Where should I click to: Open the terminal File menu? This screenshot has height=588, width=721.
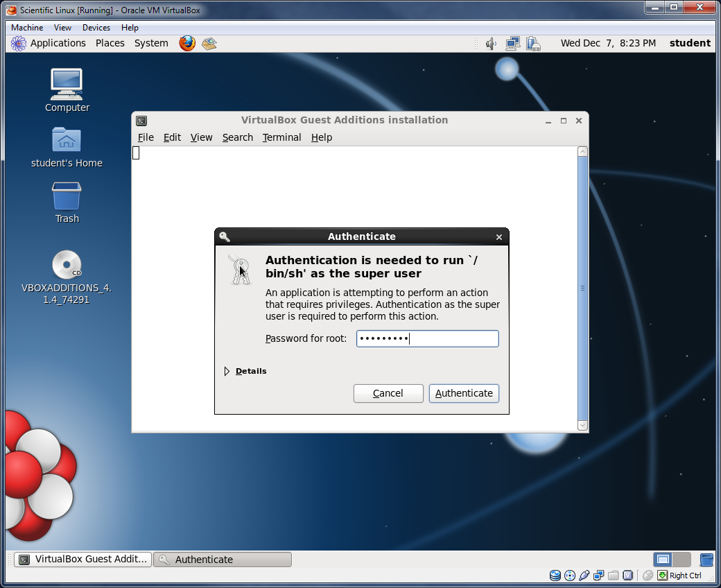146,137
